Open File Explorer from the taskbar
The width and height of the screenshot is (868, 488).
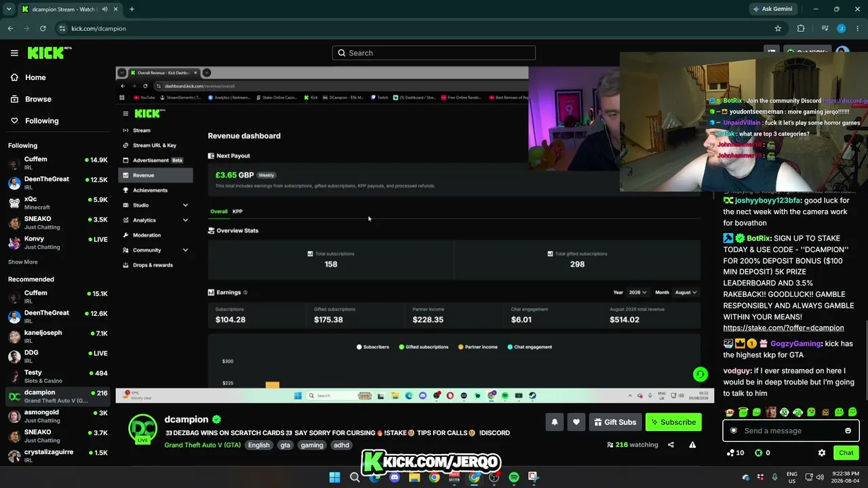click(414, 477)
